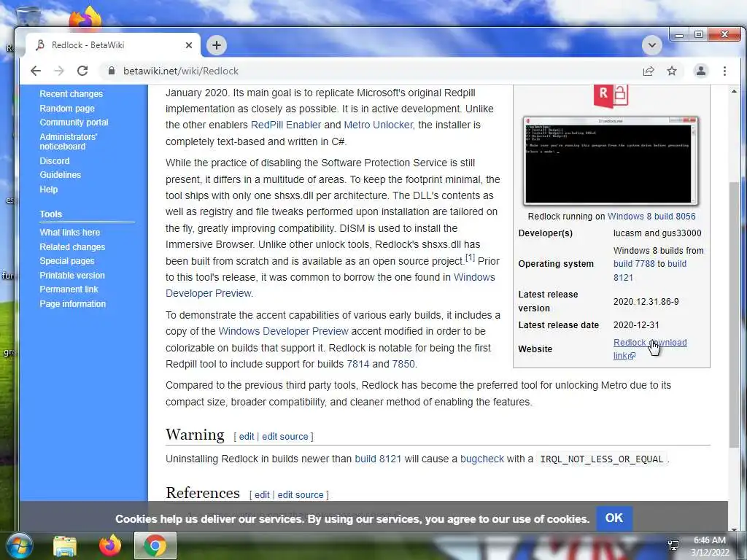Open the build 7850 link
The width and height of the screenshot is (747, 560).
pyautogui.click(x=403, y=364)
